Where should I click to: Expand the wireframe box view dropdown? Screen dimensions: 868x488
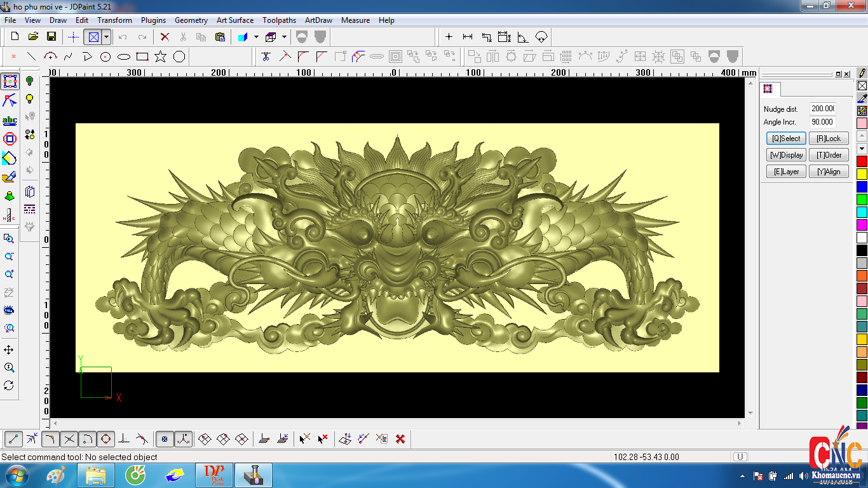coord(284,37)
